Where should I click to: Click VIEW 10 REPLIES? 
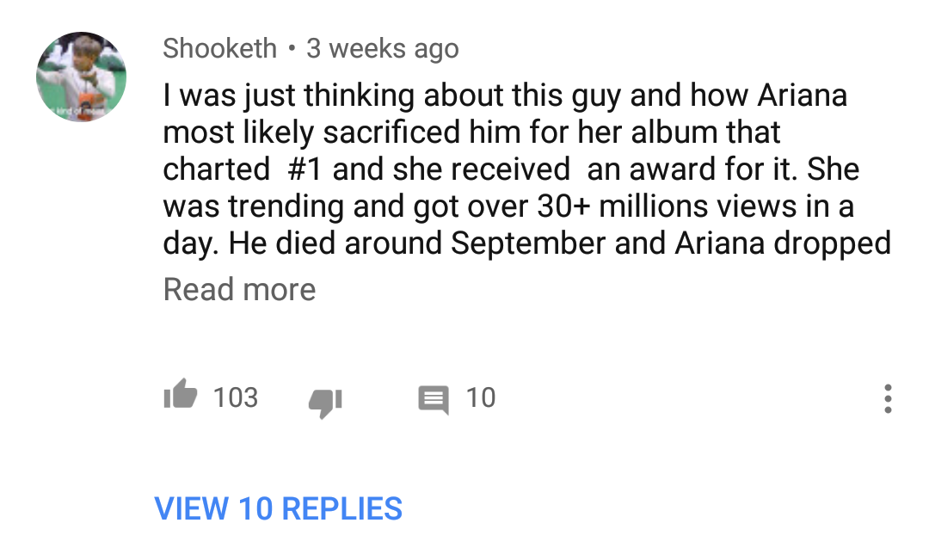pyautogui.click(x=279, y=508)
